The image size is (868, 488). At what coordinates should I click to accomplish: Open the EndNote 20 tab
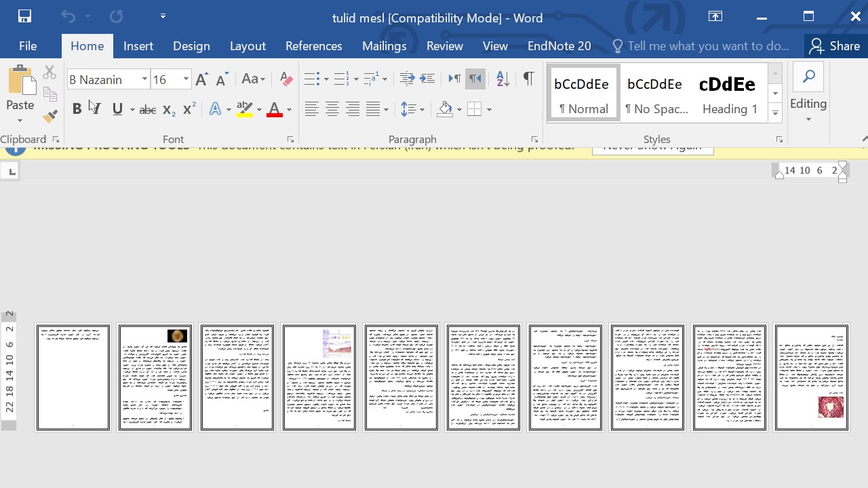[559, 46]
